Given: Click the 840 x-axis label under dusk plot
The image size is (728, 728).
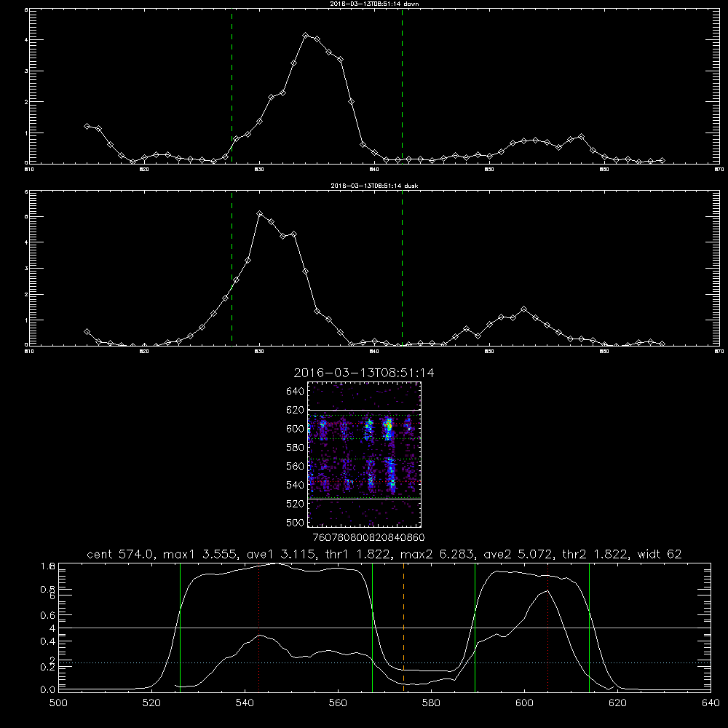Looking at the screenshot, I should point(374,352).
